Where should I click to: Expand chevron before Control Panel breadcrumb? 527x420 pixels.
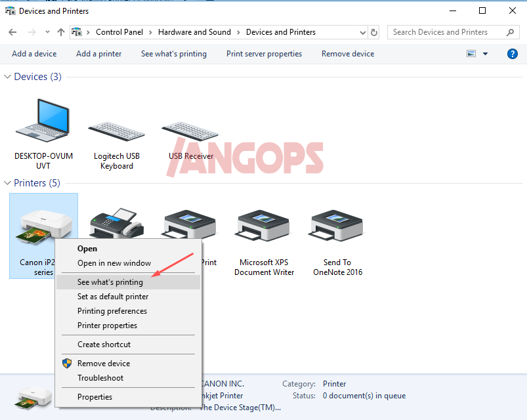88,32
